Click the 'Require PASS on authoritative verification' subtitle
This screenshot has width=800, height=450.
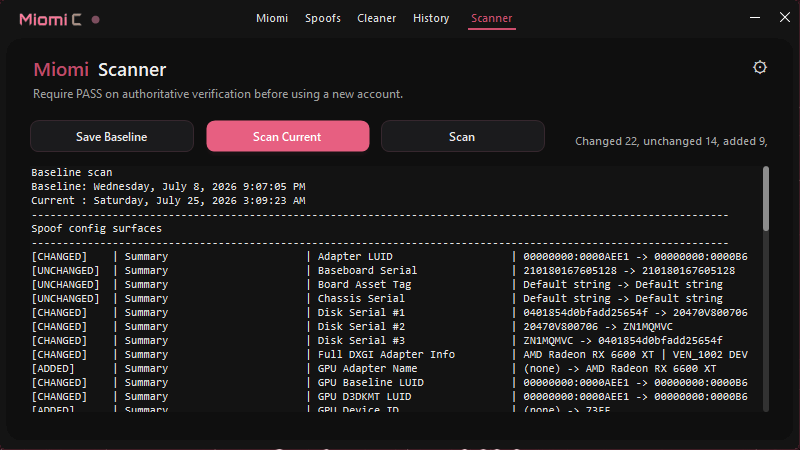(x=218, y=94)
